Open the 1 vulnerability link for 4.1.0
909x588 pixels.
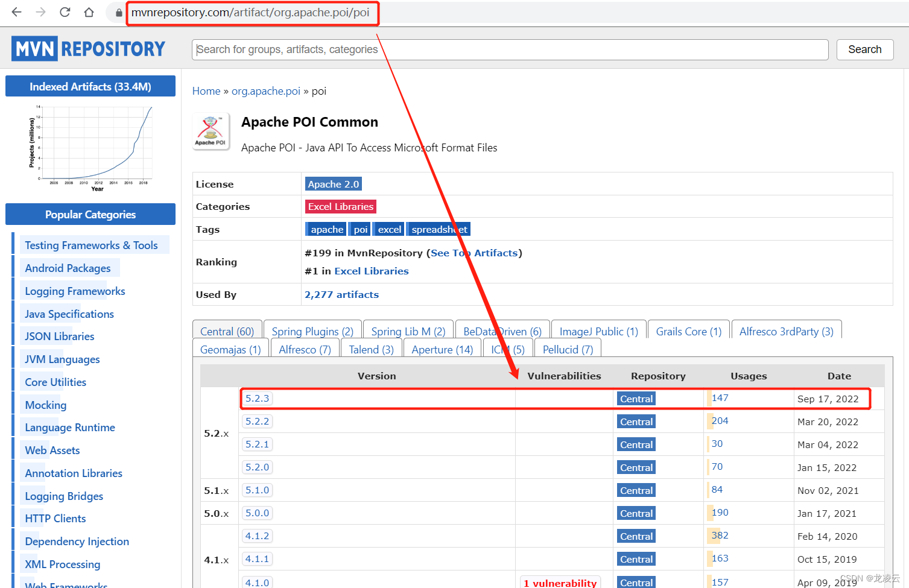coord(560,583)
